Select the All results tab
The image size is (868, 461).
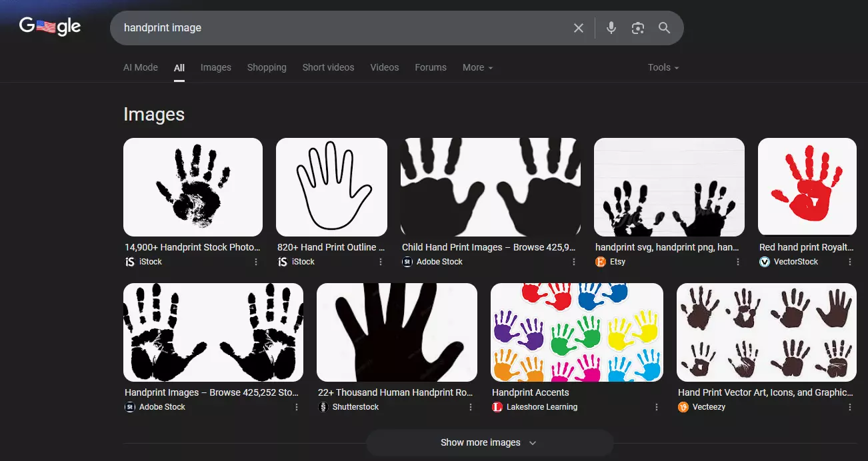[179, 67]
